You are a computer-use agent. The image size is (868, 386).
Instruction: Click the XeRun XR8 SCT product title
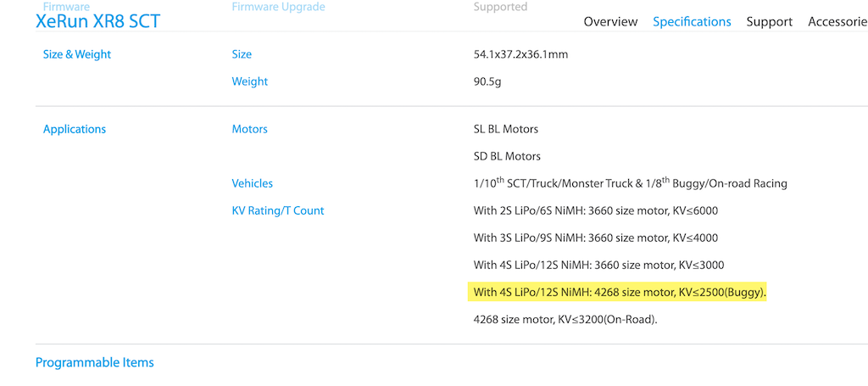(98, 21)
